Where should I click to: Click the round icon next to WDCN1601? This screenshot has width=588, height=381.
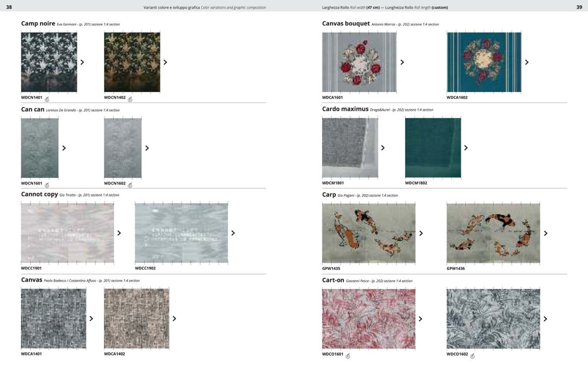47,185
